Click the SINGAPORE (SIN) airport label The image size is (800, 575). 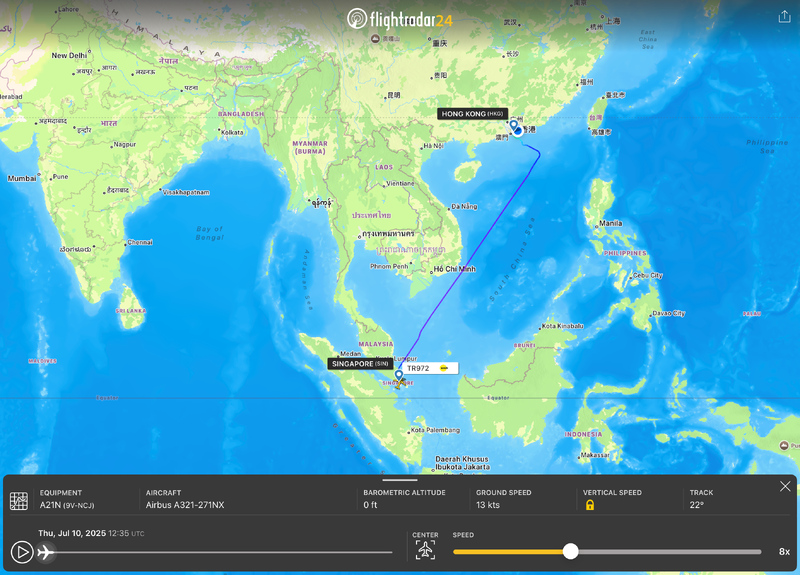tap(360, 364)
